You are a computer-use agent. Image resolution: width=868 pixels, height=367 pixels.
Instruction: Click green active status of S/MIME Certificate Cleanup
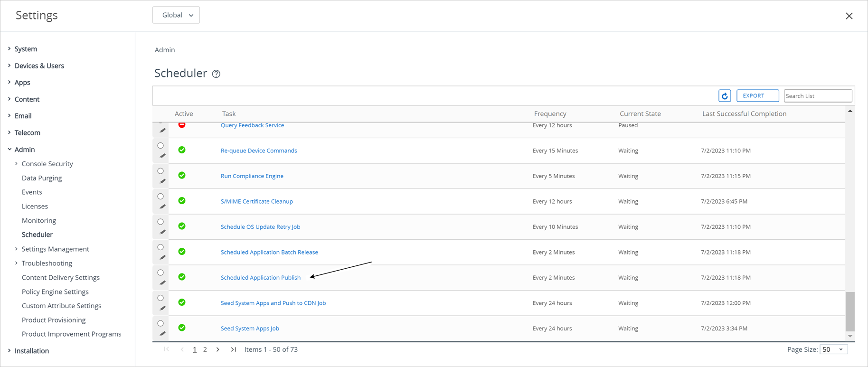[x=182, y=201]
